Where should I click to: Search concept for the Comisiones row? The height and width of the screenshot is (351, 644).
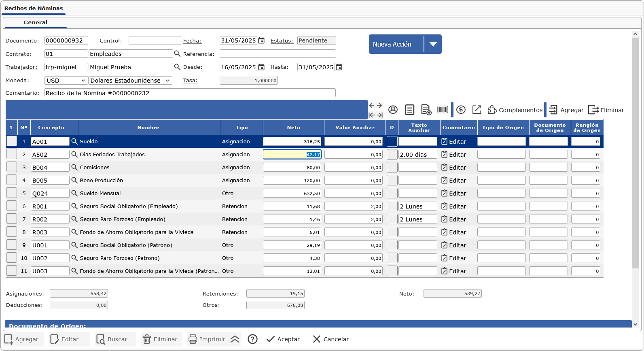[x=74, y=167]
